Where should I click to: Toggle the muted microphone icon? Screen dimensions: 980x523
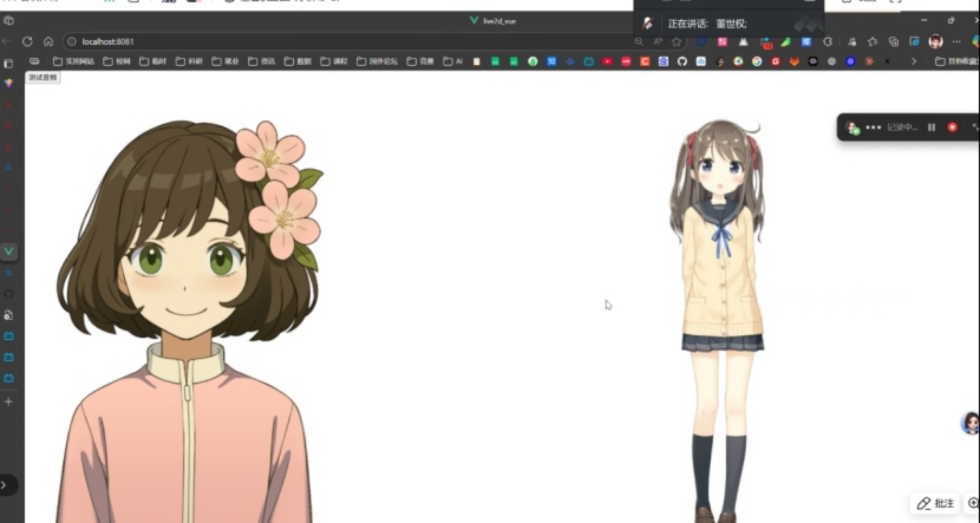648,23
